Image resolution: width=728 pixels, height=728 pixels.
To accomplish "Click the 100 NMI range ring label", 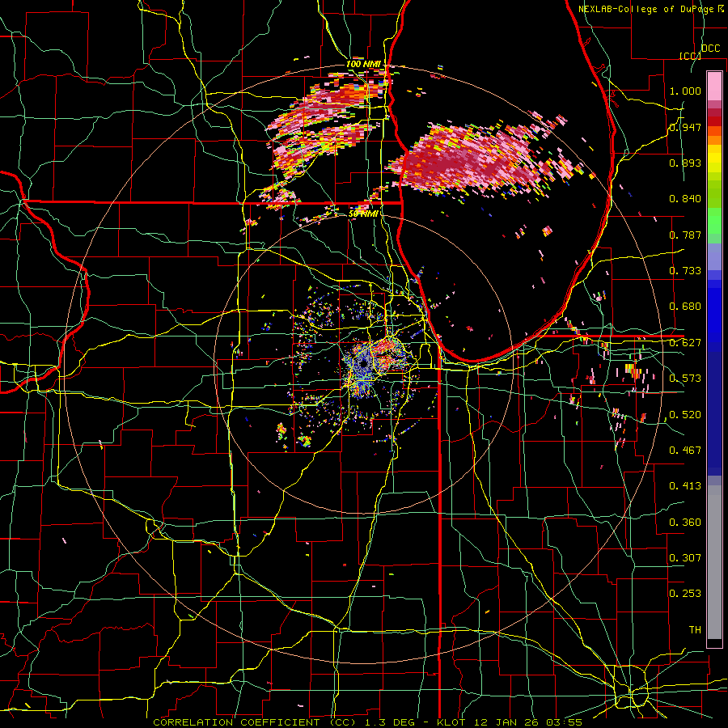I will [x=363, y=64].
